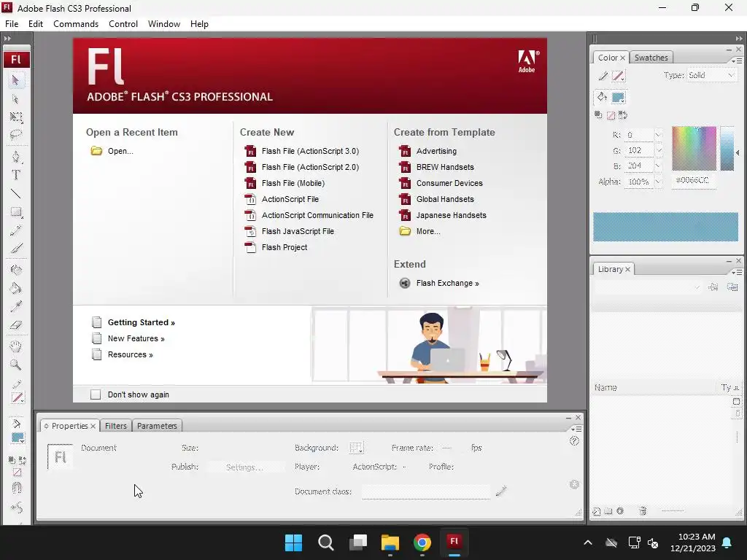Select the Hand tool

tap(16, 346)
